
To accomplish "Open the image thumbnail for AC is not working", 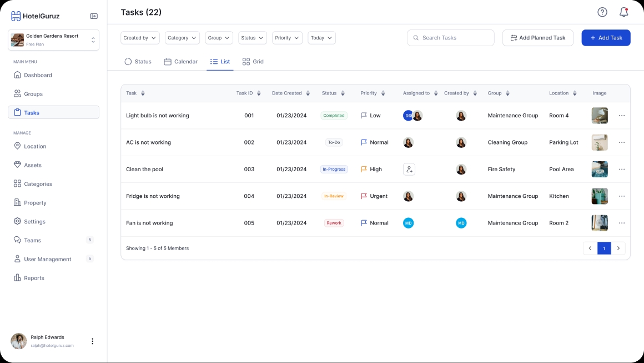I will click(x=600, y=142).
